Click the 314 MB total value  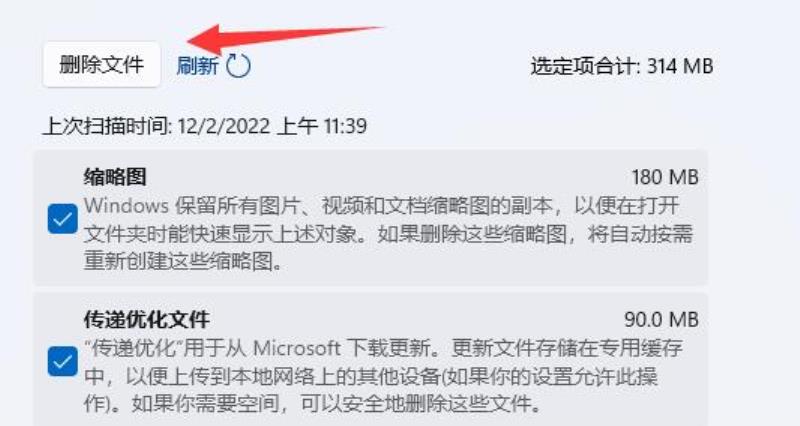[680, 66]
